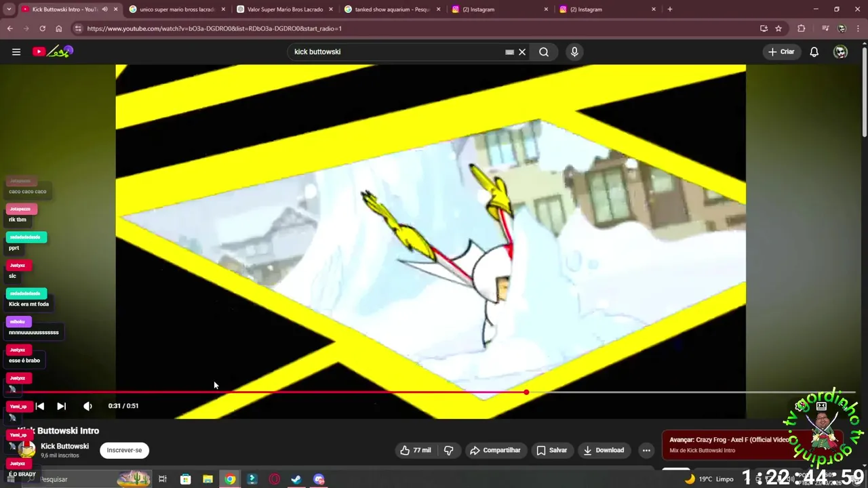The width and height of the screenshot is (868, 488).
Task: Skip to the next video
Action: point(62,406)
